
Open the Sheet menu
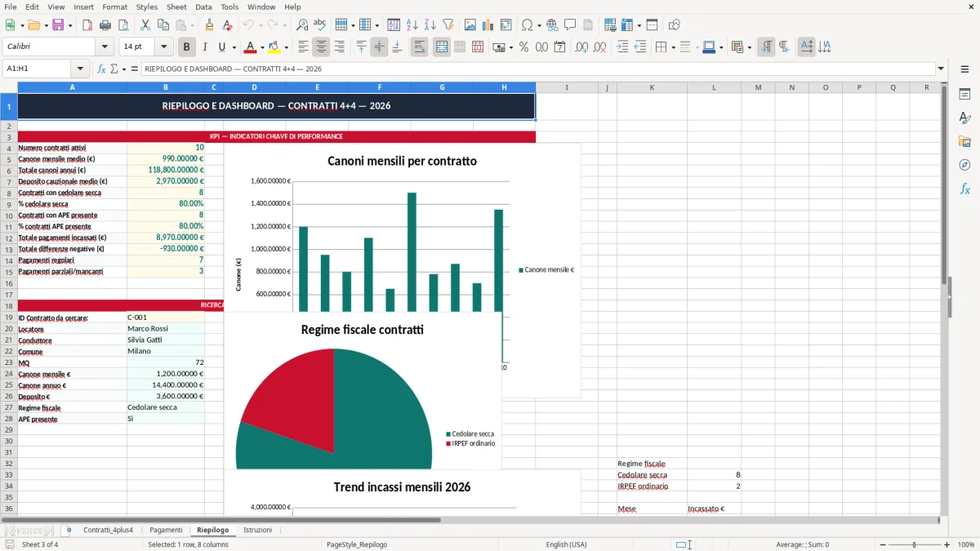176,7
